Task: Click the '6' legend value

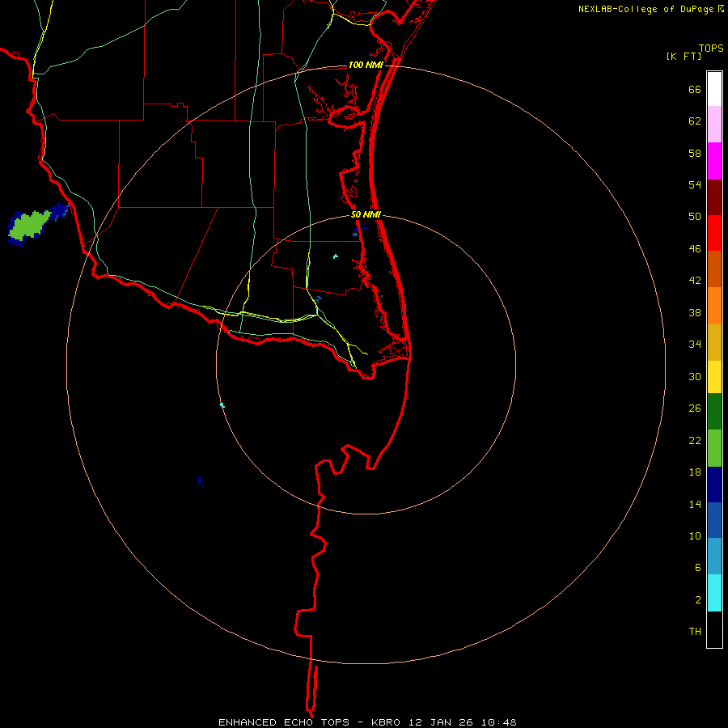Action: [697, 568]
